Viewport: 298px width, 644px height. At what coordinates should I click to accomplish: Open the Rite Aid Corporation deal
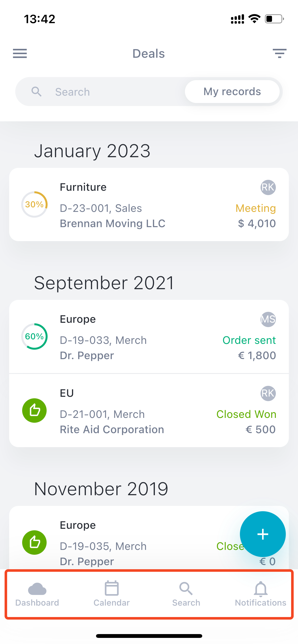[x=149, y=411]
